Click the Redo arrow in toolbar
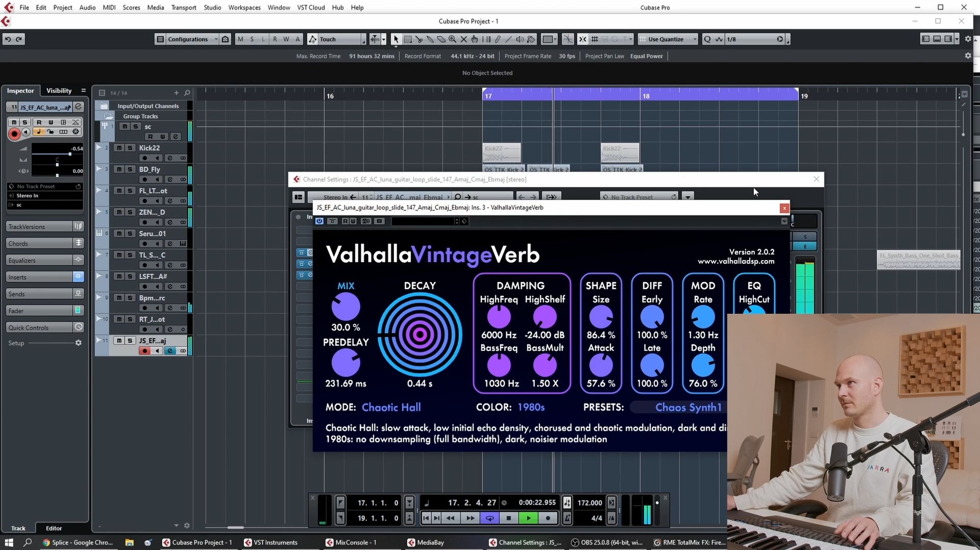The image size is (980, 550). click(x=19, y=39)
